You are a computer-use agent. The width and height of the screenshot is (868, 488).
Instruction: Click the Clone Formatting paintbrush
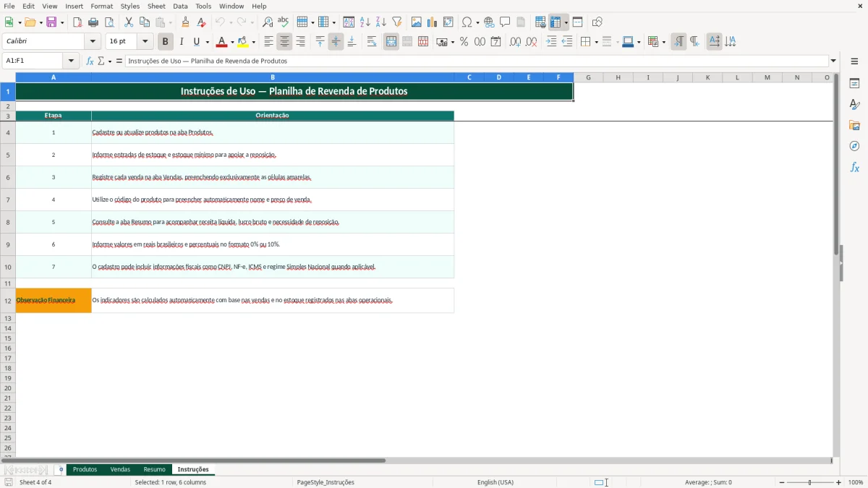pyautogui.click(x=186, y=22)
